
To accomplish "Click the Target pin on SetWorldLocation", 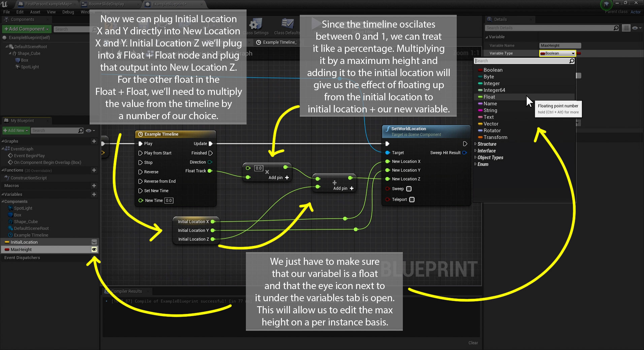I will click(x=388, y=153).
